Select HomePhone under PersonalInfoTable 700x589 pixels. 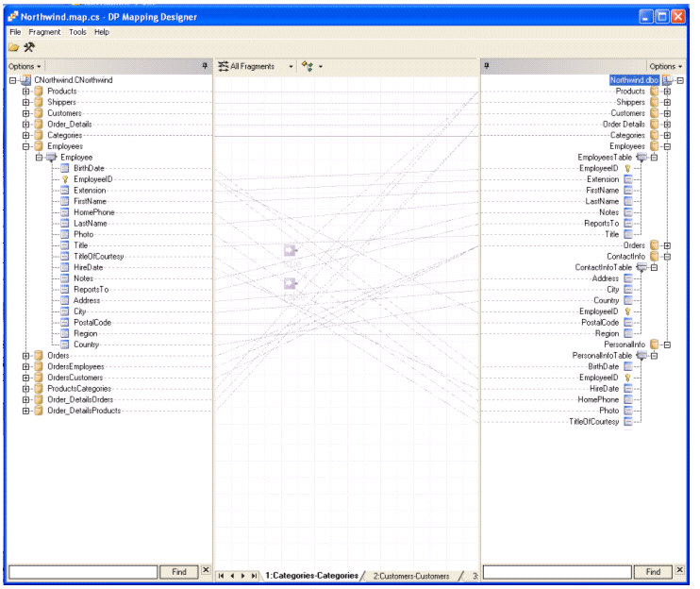(598, 399)
